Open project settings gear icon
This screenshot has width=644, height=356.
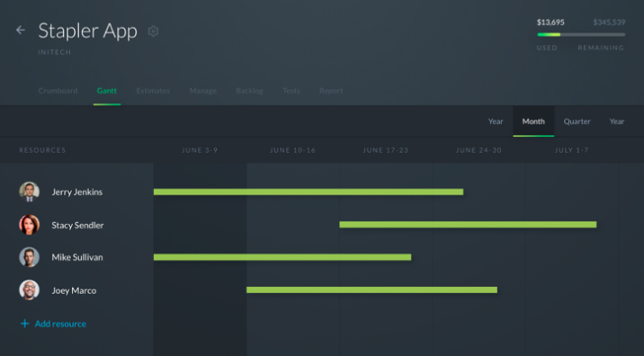click(x=153, y=31)
